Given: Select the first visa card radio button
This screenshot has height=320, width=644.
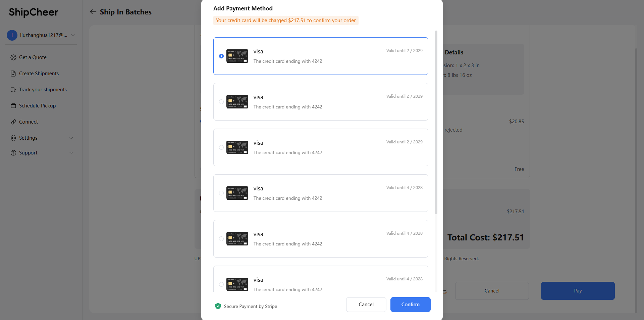Looking at the screenshot, I should click(221, 56).
